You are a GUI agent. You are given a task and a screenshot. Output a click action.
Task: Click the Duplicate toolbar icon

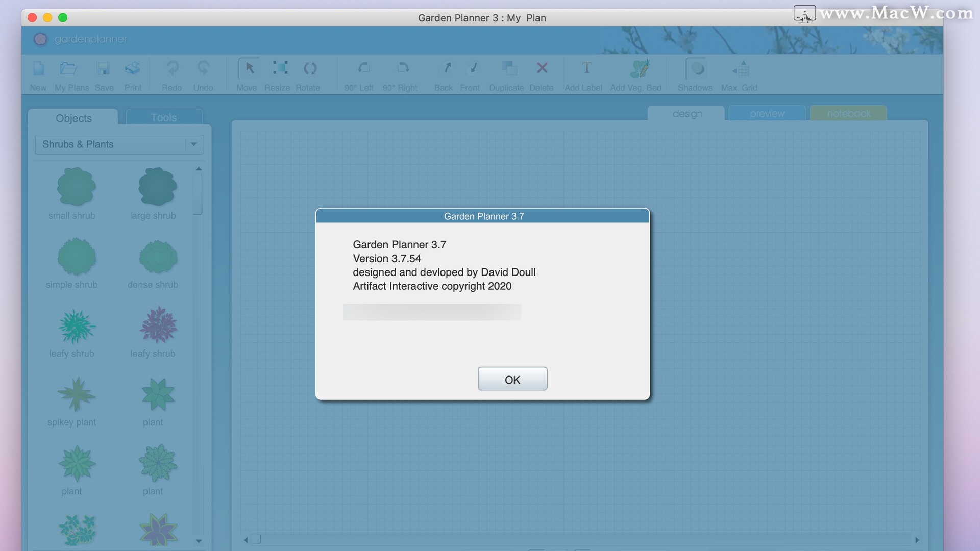(508, 69)
